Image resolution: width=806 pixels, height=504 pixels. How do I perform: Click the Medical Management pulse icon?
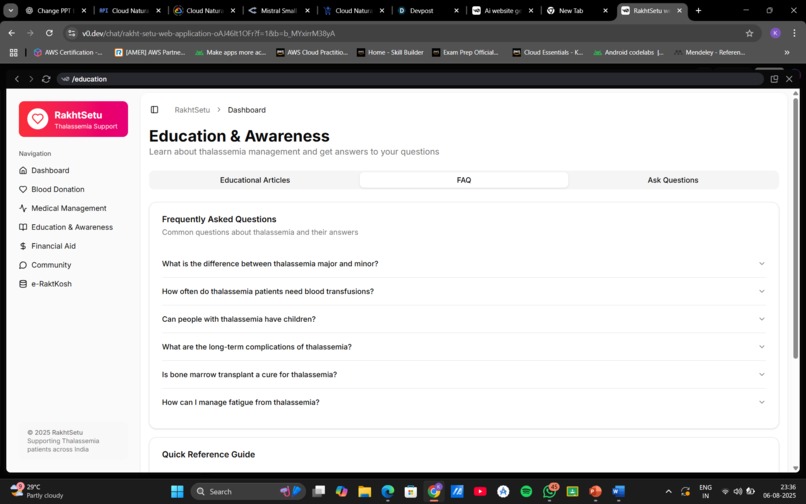23,208
